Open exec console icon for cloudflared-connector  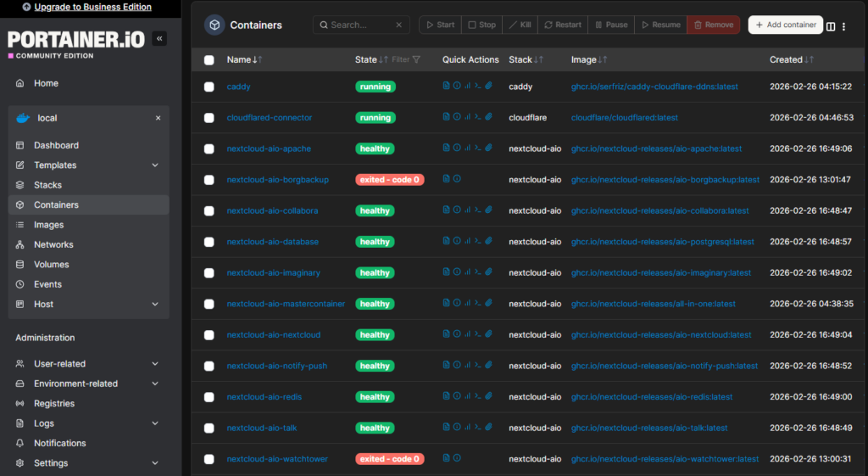pos(478,117)
